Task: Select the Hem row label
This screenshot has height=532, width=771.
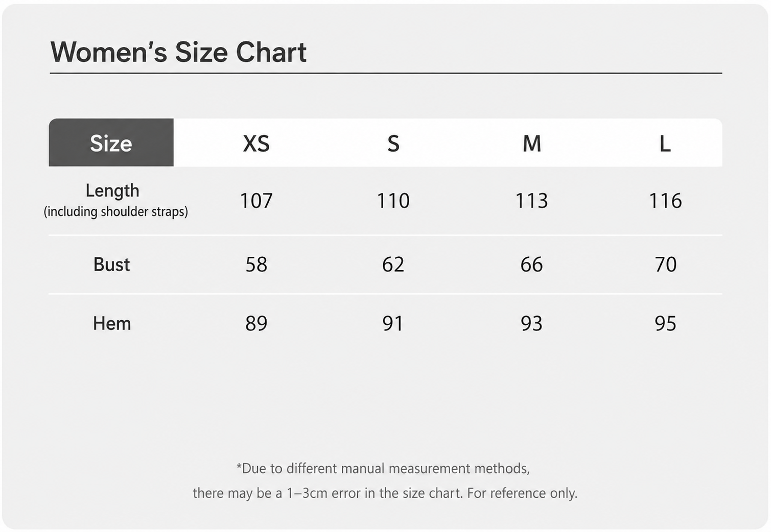Action: pyautogui.click(x=112, y=323)
